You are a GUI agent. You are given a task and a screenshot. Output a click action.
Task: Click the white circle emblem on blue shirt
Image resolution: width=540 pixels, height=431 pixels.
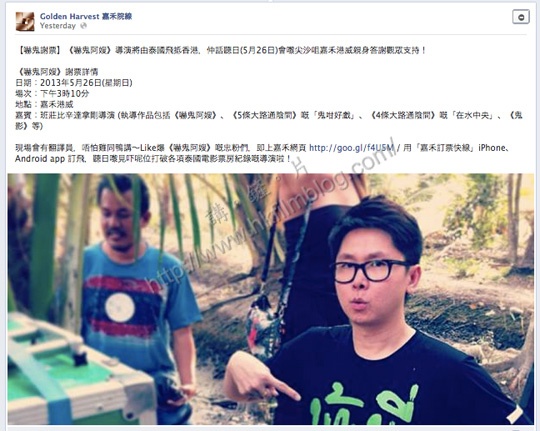click(120, 307)
